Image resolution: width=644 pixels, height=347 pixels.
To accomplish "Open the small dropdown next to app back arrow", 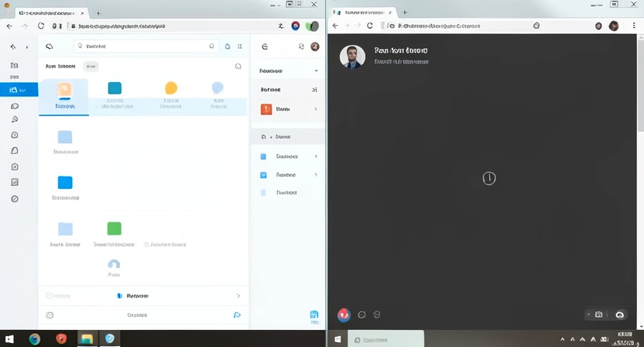I will click(27, 47).
